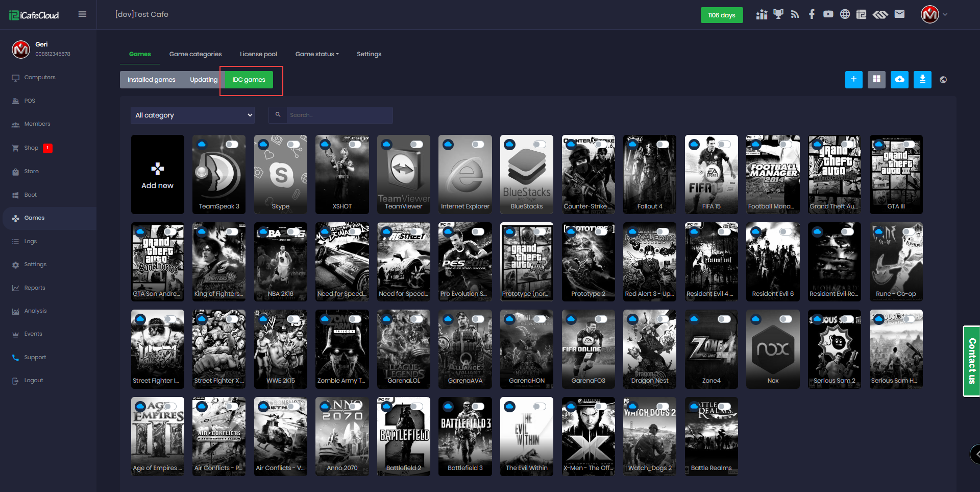Enable The Evil Within toggle

coord(540,407)
